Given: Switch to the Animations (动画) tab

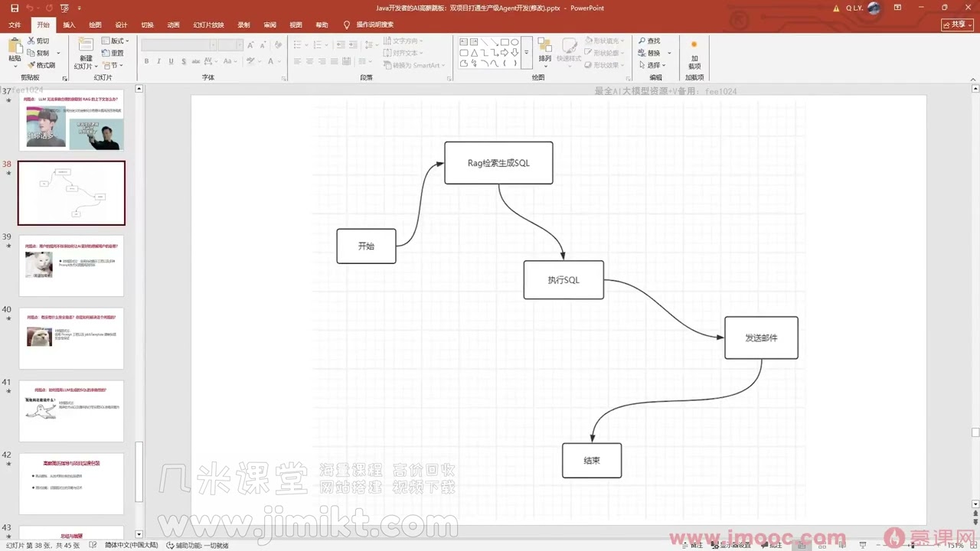Looking at the screenshot, I should 173,24.
